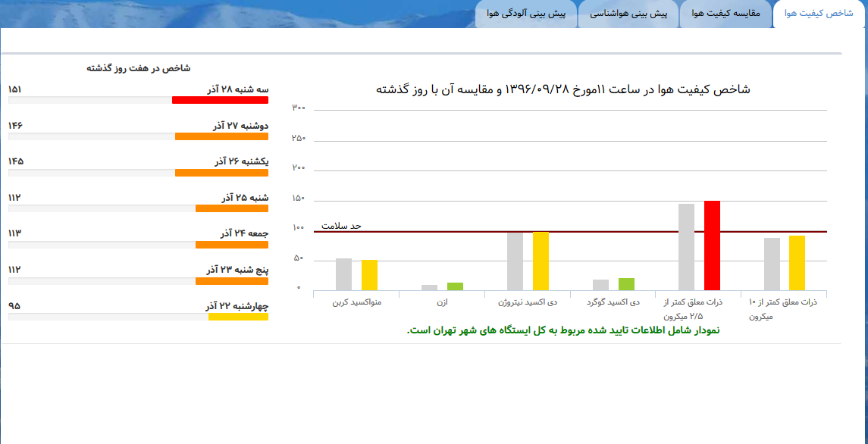Select the yellow PM10 bar
The width and height of the screenshot is (868, 444).
797,263
